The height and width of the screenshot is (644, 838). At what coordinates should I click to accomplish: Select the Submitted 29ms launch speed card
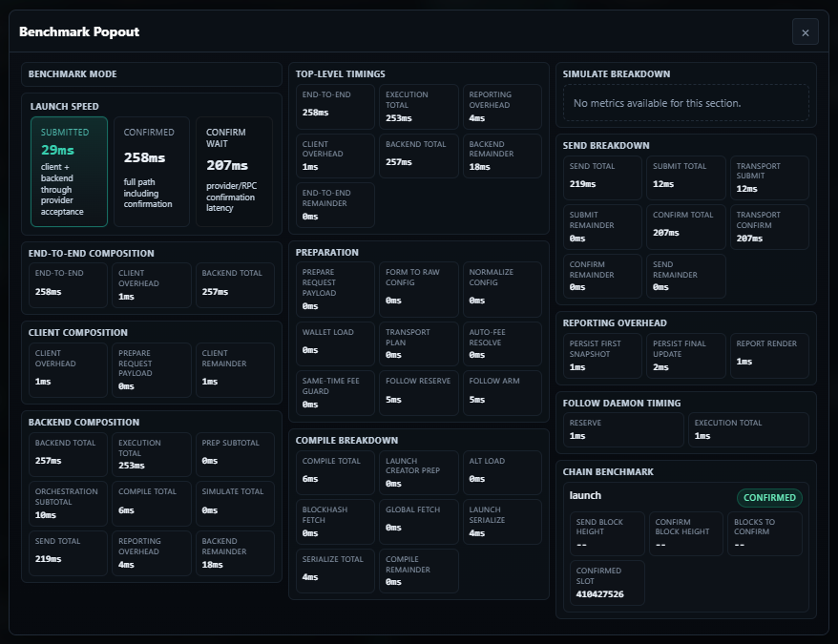(x=69, y=172)
